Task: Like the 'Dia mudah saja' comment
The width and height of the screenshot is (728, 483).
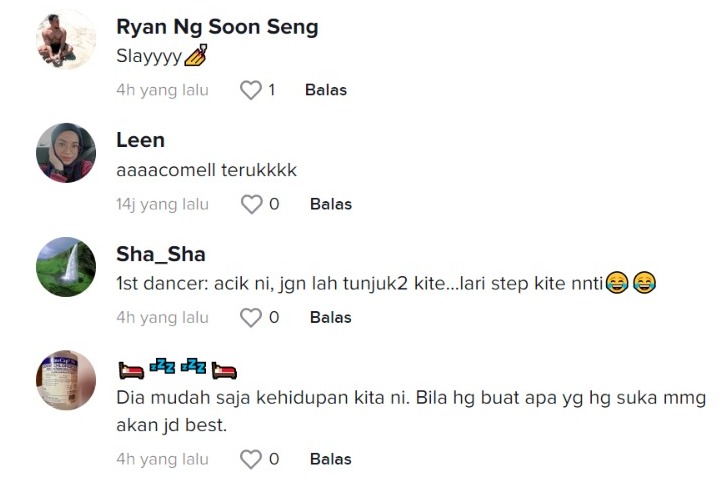Action: (252, 459)
